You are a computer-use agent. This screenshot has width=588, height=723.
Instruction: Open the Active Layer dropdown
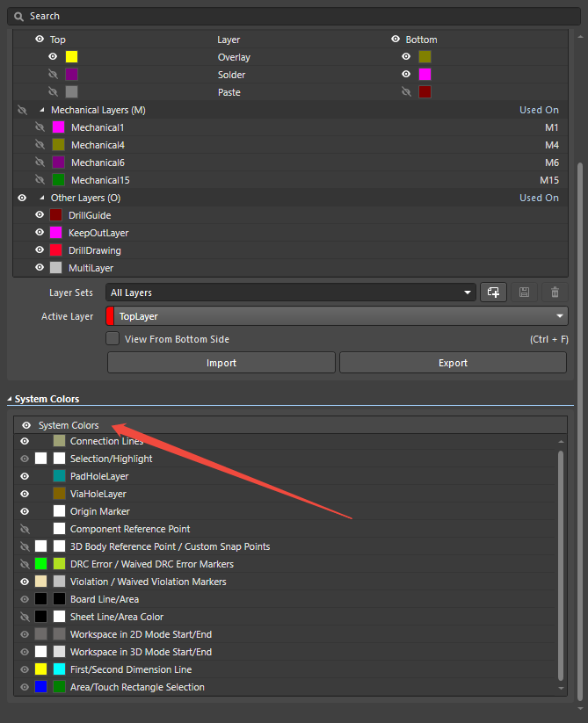click(x=337, y=316)
